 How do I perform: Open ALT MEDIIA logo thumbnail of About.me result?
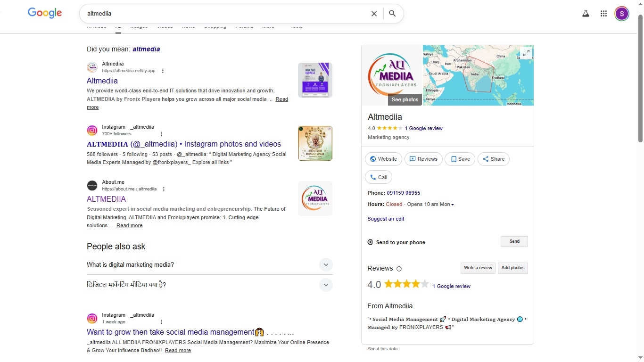315,198
